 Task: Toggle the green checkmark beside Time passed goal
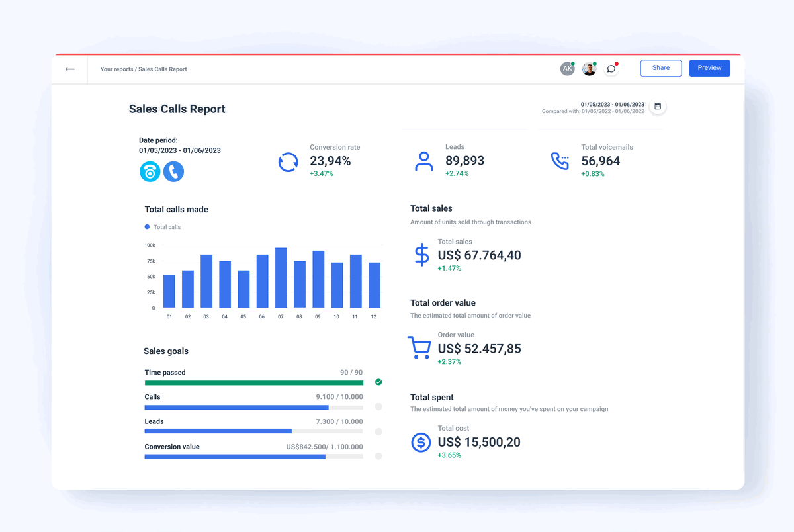tap(378, 382)
